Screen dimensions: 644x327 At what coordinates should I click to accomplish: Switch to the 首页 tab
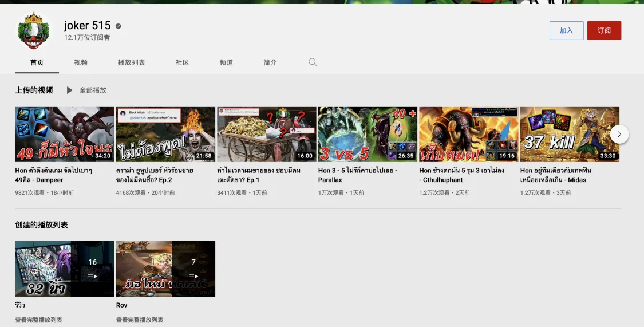[37, 62]
